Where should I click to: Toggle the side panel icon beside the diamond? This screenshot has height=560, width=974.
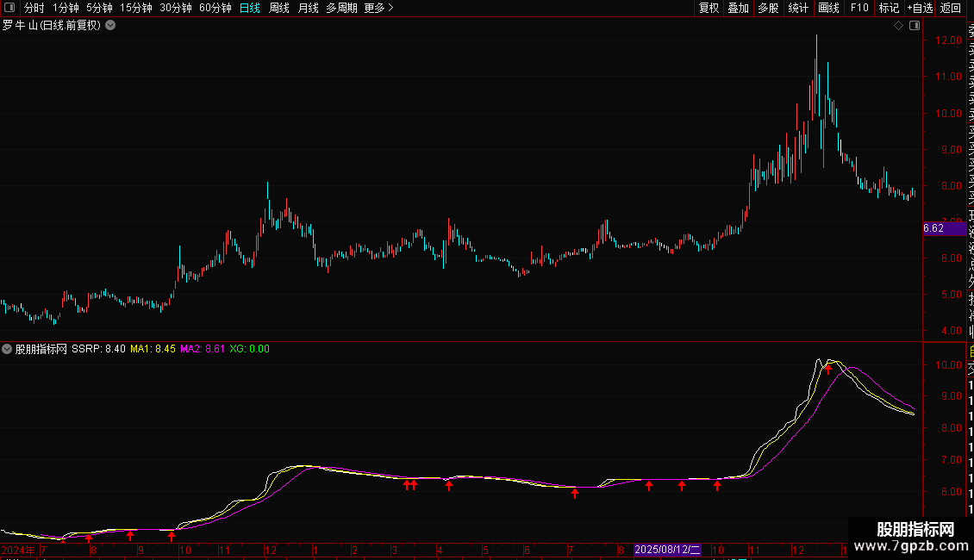pyautogui.click(x=915, y=26)
